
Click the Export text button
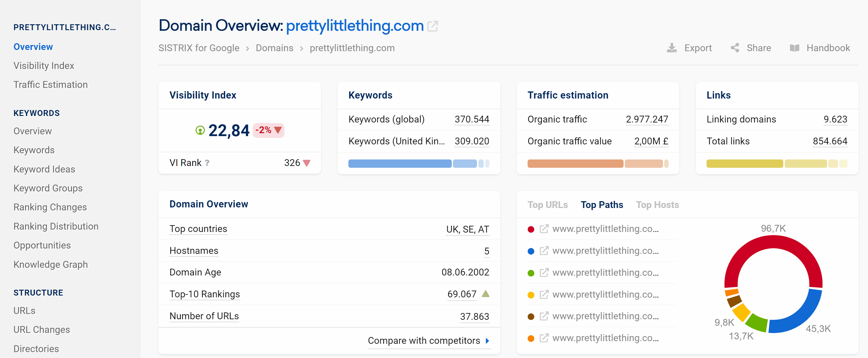pyautogui.click(x=698, y=48)
